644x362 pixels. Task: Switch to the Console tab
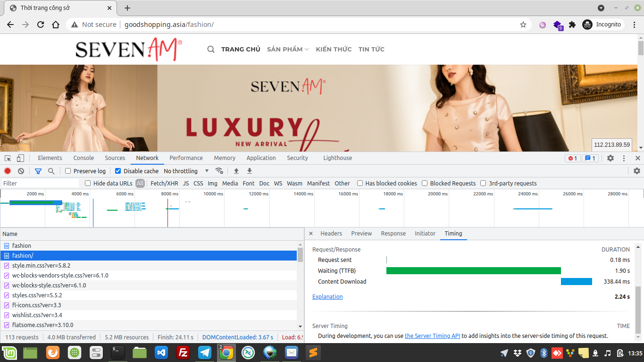[x=84, y=158]
